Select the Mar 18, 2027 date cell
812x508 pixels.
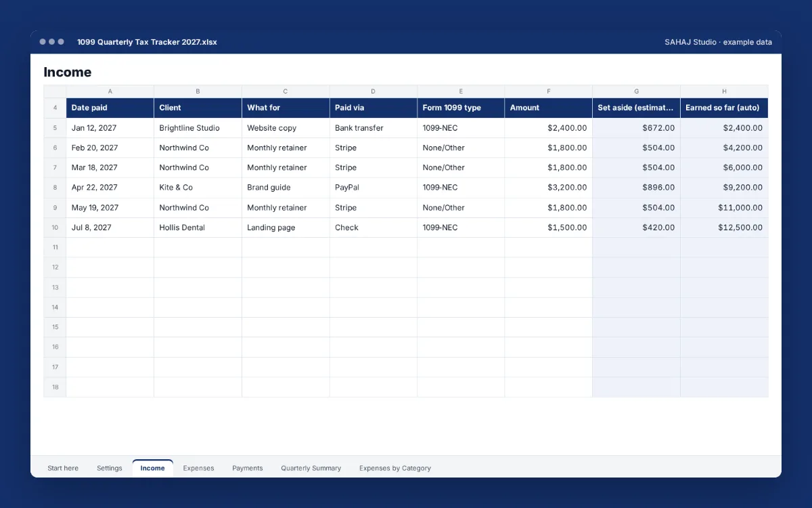(110, 167)
